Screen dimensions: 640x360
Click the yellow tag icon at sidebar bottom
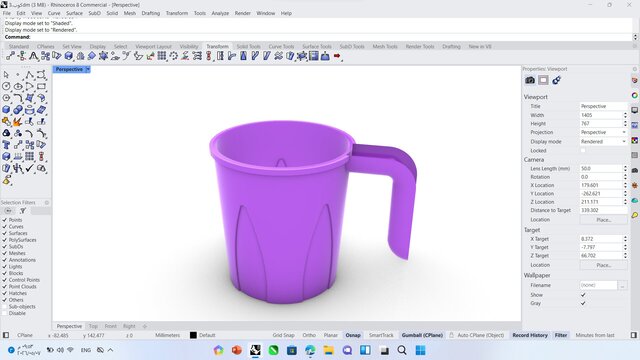pyautogui.click(x=6, y=180)
